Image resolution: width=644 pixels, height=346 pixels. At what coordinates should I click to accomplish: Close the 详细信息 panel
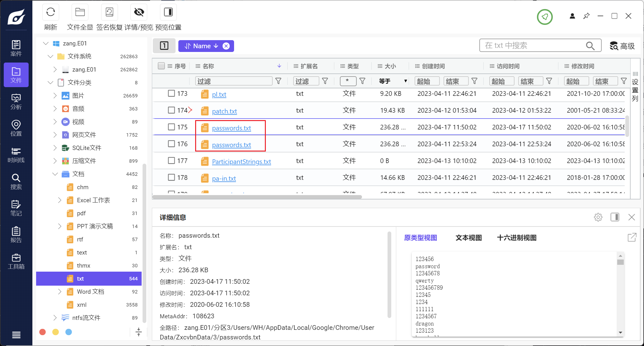coord(632,217)
